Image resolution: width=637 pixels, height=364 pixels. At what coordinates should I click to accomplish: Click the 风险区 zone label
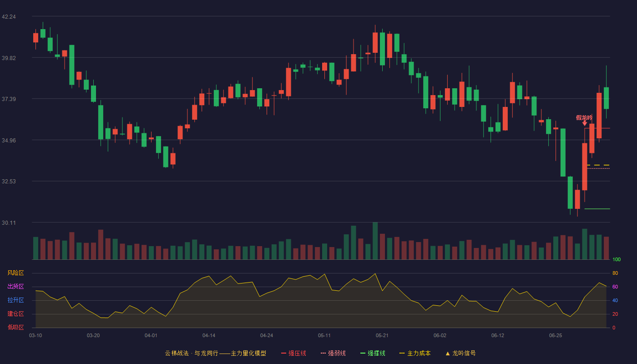point(15,273)
